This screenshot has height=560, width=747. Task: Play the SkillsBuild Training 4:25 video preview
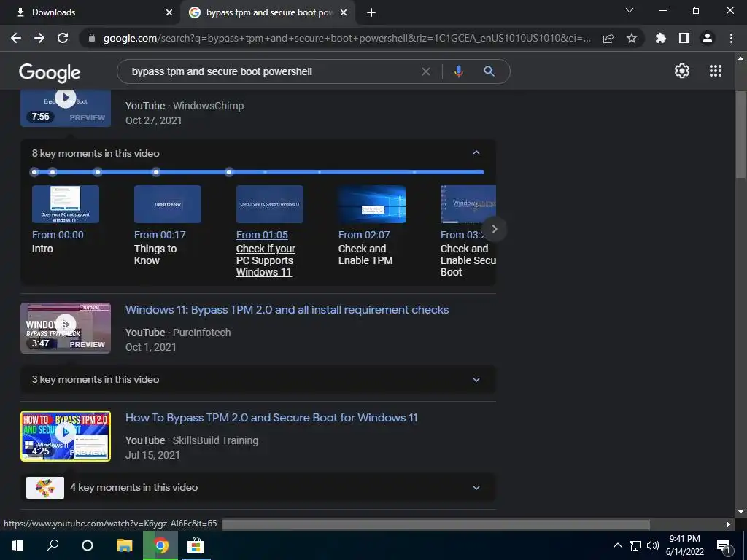tap(66, 436)
